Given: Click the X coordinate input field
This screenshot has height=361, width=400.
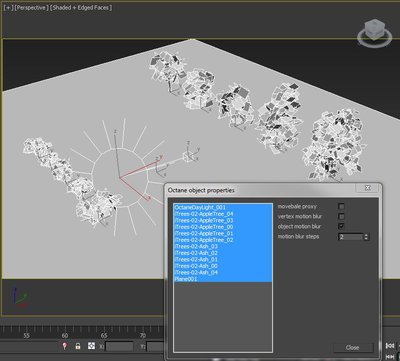Looking at the screenshot, I should (x=119, y=346).
